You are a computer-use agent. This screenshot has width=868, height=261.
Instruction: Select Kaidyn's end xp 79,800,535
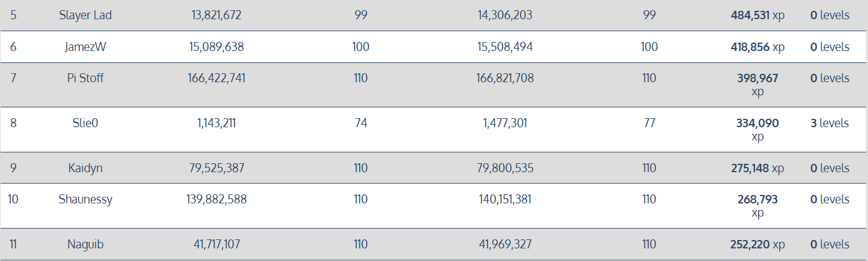pyautogui.click(x=505, y=168)
